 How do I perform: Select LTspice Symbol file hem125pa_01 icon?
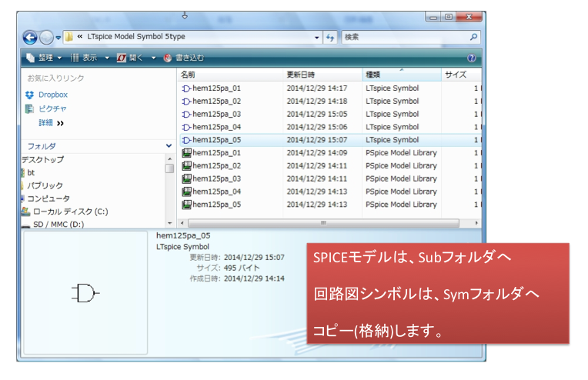[186, 88]
